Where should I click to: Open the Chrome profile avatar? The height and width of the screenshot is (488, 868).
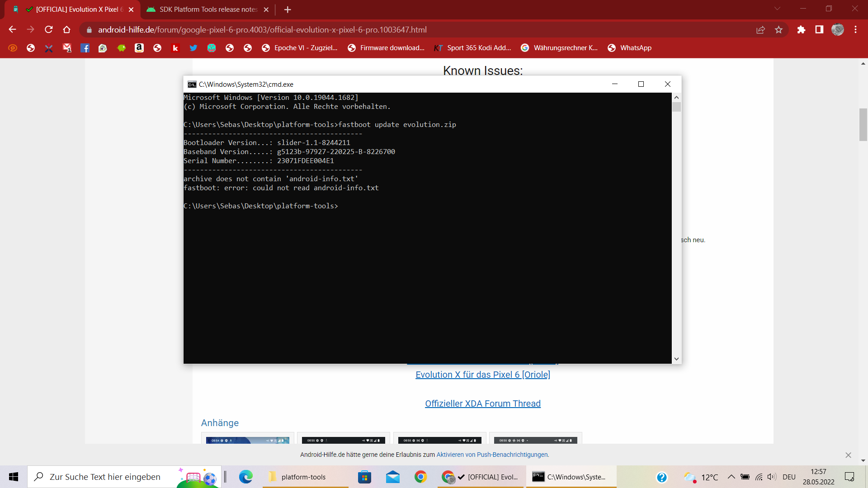coord(838,30)
